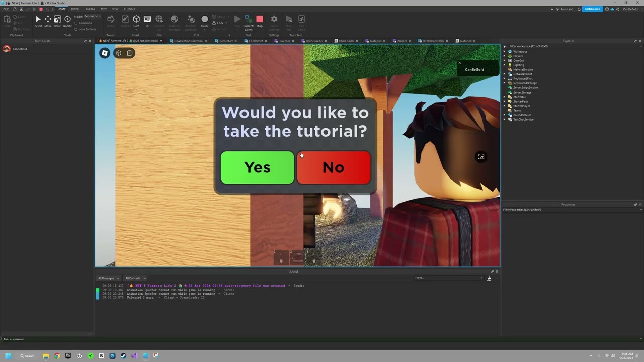Click the blue Collaborate button
This screenshot has width=644, height=362.
click(592, 9)
